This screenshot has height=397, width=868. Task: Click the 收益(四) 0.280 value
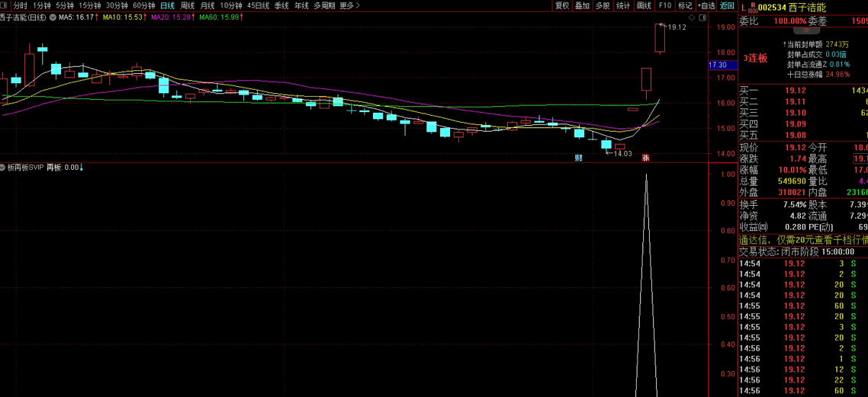(794, 227)
